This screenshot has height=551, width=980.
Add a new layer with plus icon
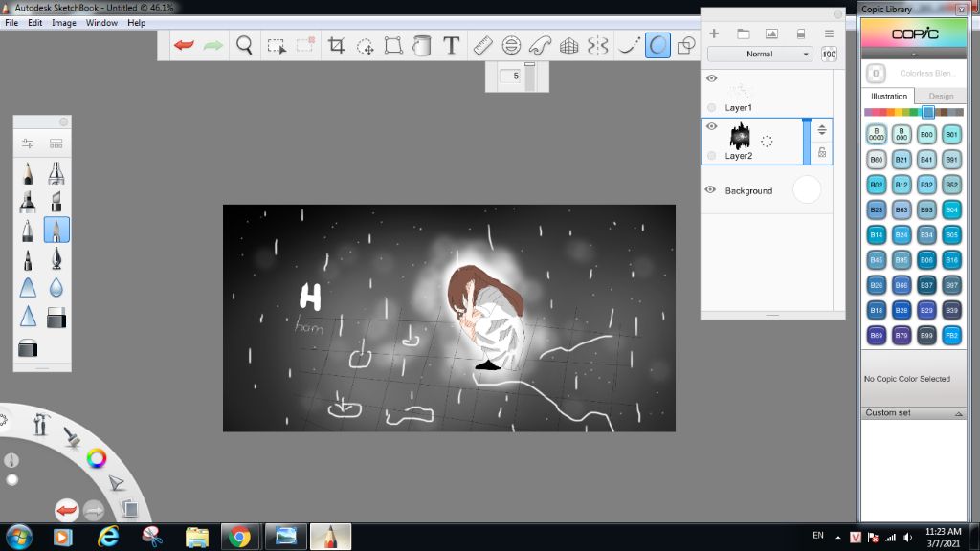(714, 33)
